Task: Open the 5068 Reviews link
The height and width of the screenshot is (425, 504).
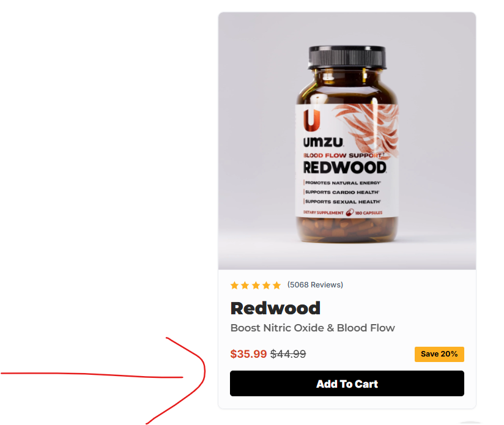Action: click(315, 284)
